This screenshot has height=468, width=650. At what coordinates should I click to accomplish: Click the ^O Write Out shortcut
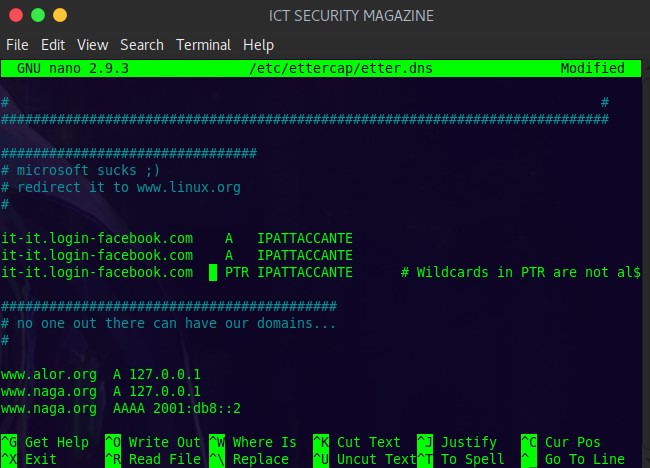click(x=153, y=442)
